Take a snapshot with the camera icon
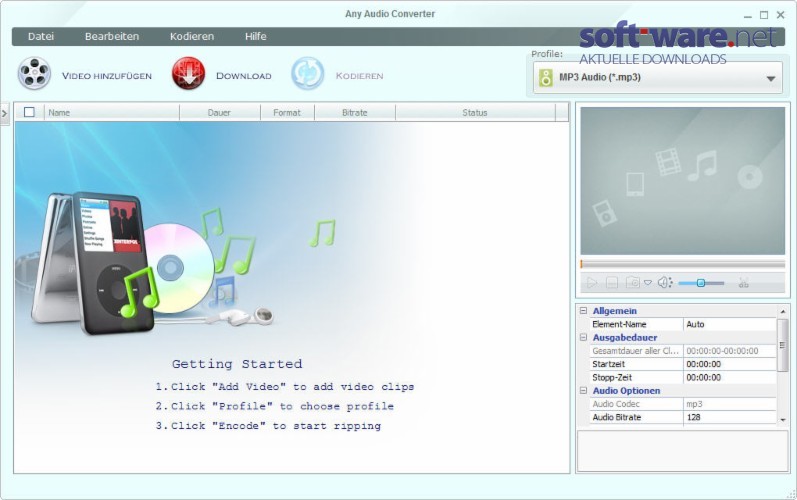Image resolution: width=797 pixels, height=500 pixels. coord(632,283)
